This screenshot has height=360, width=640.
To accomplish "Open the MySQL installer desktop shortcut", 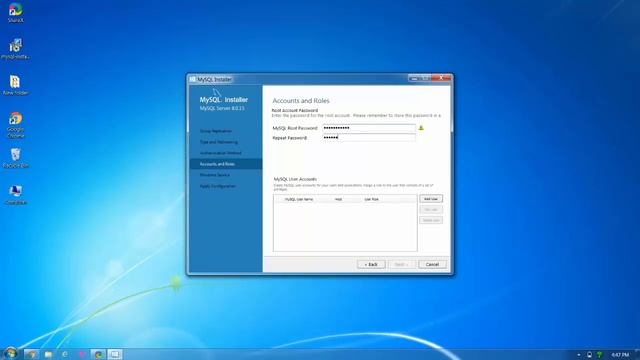I will coord(16,49).
